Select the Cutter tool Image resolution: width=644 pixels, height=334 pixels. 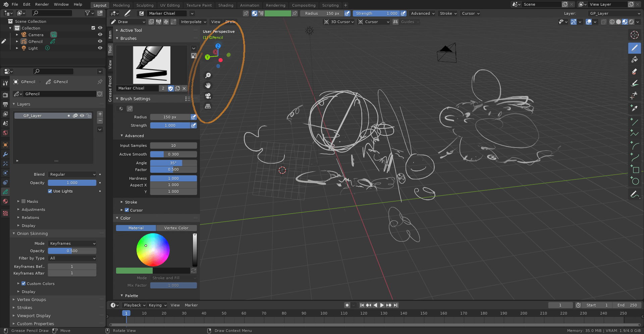[634, 95]
